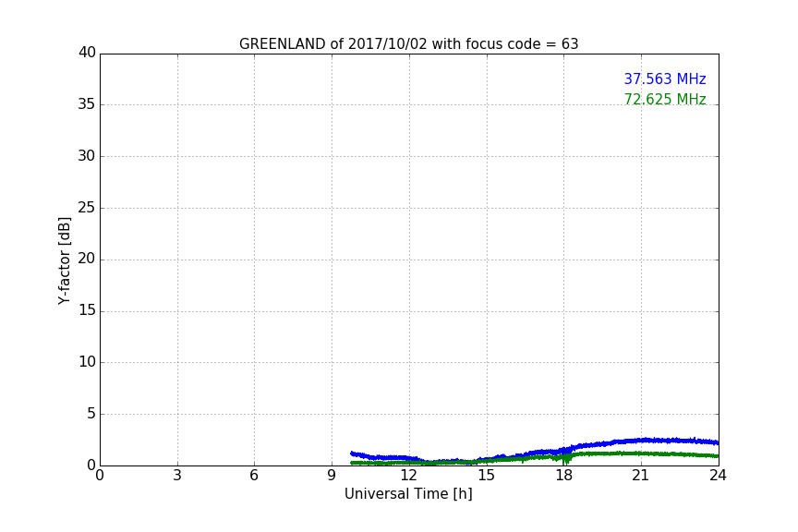Click the x-axis tick label 6
This screenshot has height=532, width=798.
pyautogui.click(x=254, y=476)
